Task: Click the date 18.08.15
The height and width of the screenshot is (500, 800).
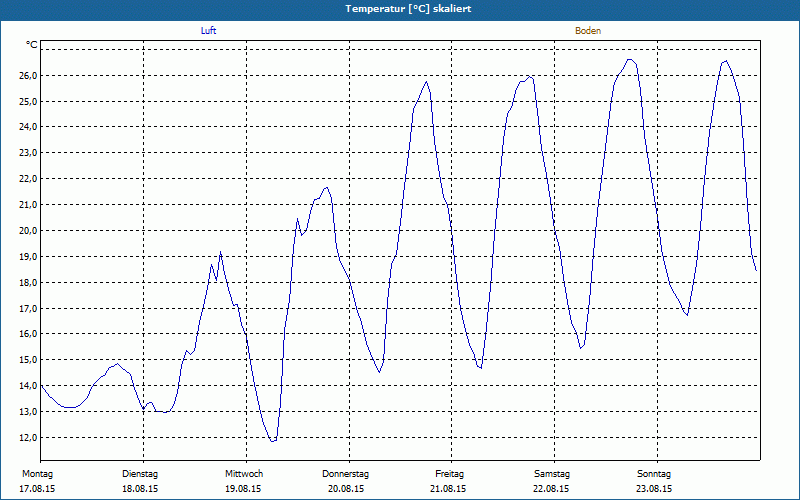Action: (x=140, y=489)
